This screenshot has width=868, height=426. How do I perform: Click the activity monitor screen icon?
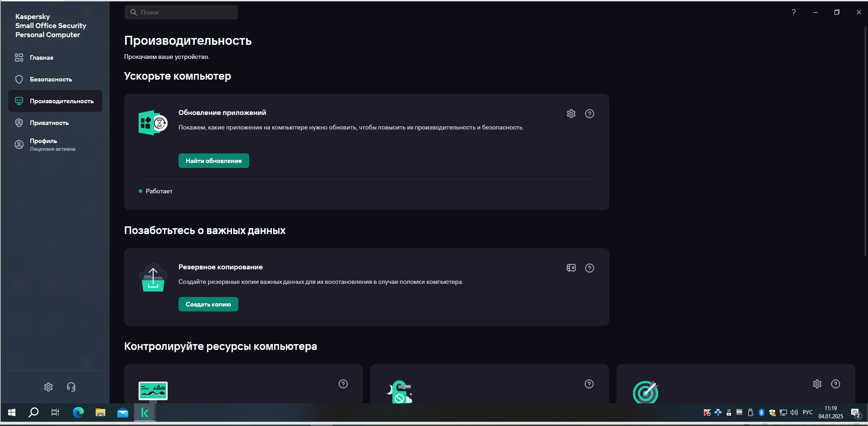(153, 392)
